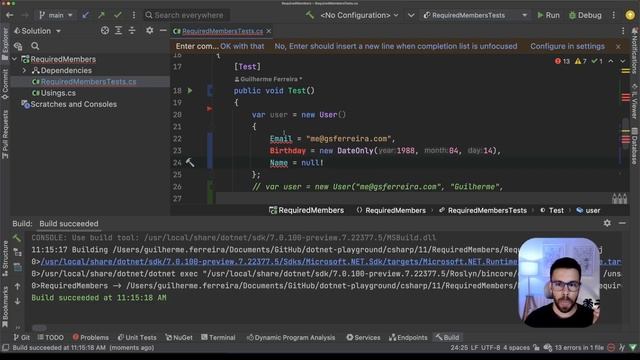
Task: Open the Services tool window tab
Action: coord(363,338)
